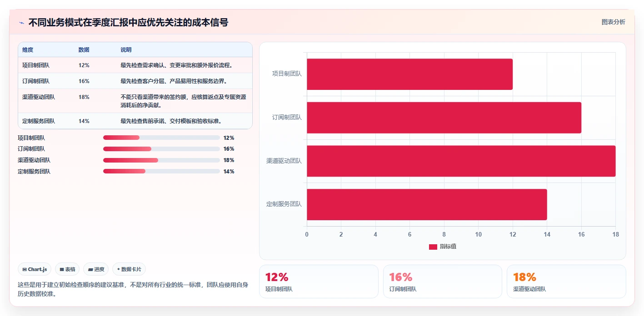Viewport: 644px width, 316px height.
Task: Select the 数据卡片 tag chip
Action: 129,269
